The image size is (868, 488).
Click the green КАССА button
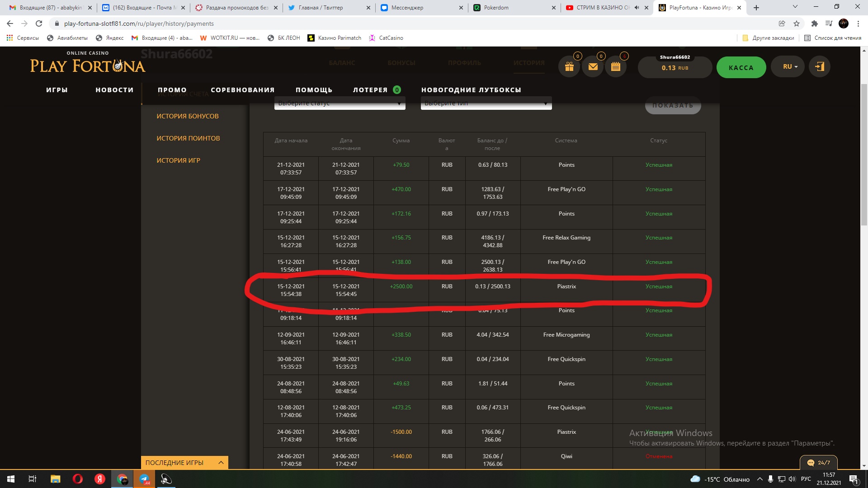[x=741, y=67]
